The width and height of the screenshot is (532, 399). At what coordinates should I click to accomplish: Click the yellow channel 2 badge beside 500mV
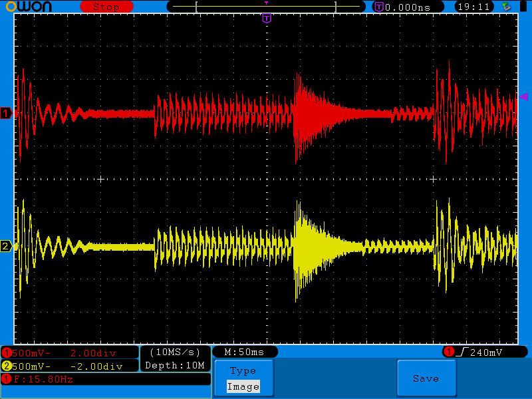point(7,366)
